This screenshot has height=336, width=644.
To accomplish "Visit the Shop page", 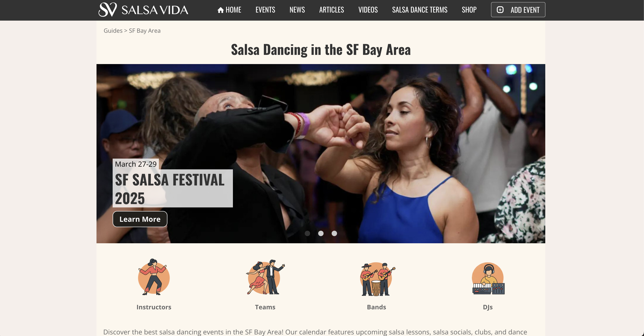I will pos(469,10).
